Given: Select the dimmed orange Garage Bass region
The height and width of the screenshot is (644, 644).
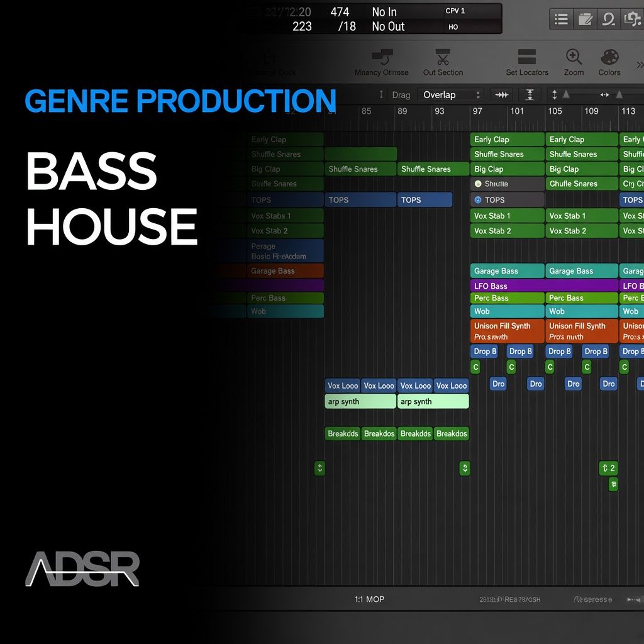Looking at the screenshot, I should 285,270.
